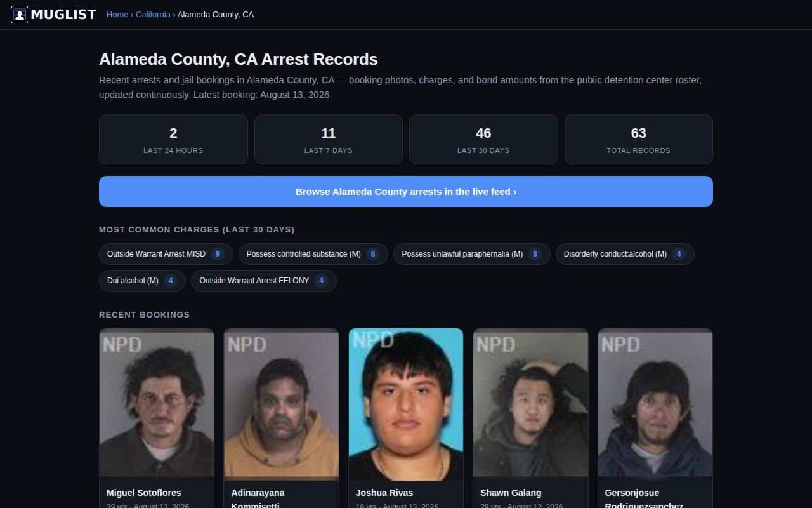Click the Most Common Charges heading
Screen dimensions: 812x508
pos(197,230)
